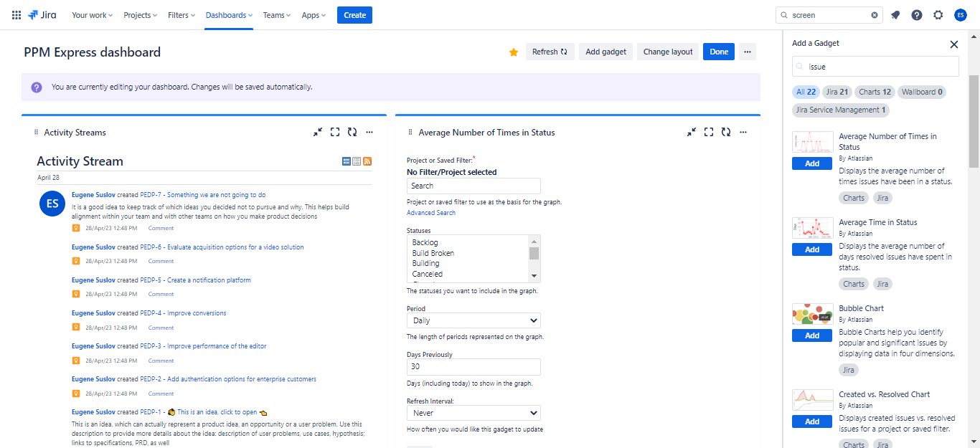Clear the top search field text
980x448 pixels.
pyautogui.click(x=875, y=15)
